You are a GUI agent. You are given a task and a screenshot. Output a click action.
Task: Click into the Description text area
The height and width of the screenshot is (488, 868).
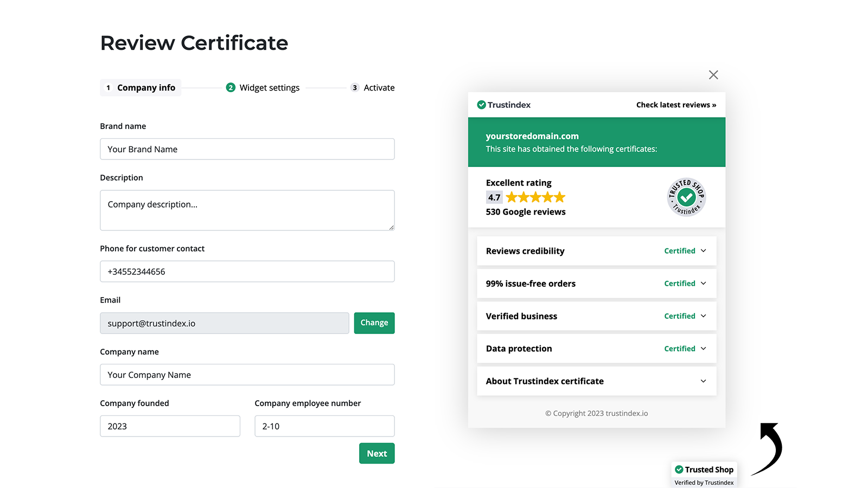point(247,210)
